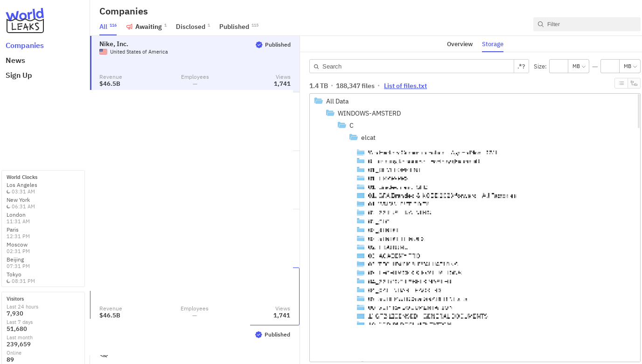Go to the News section
The width and height of the screenshot is (642, 364).
point(15,61)
